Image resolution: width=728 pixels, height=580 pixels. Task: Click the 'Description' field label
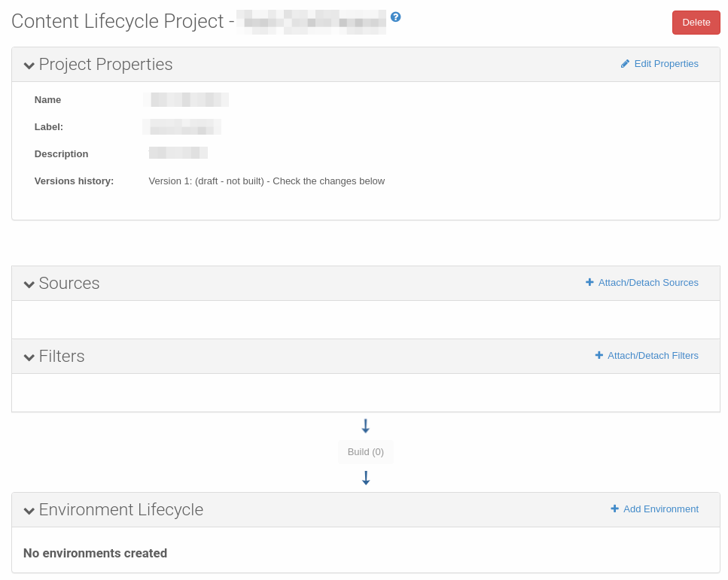coord(61,154)
